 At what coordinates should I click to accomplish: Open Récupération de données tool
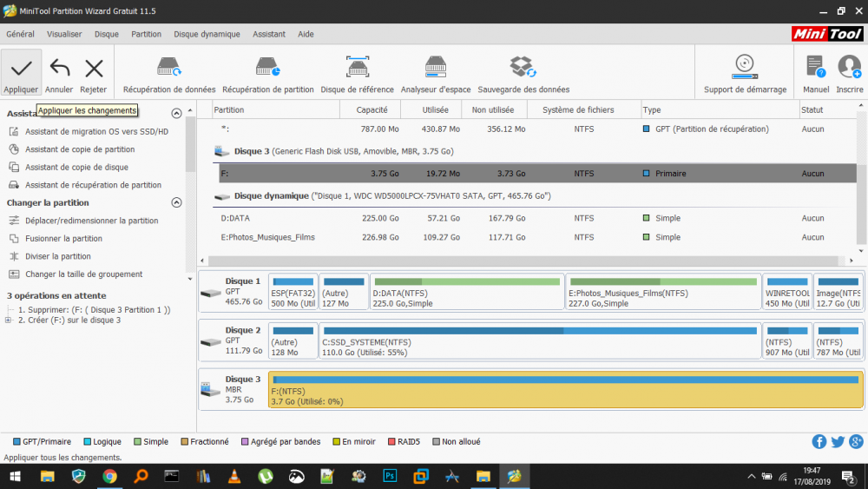169,68
